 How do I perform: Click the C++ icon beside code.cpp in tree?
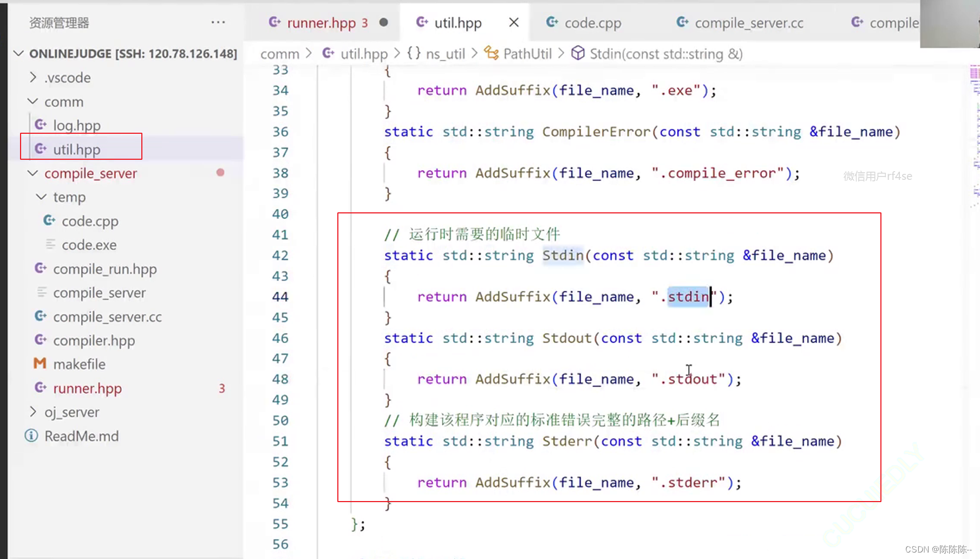[x=49, y=220]
